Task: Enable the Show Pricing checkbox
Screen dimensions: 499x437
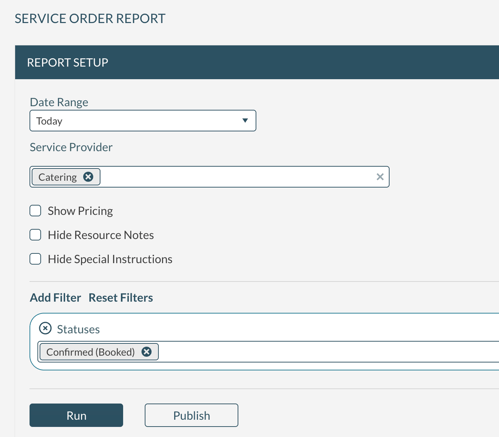Action: (35, 211)
